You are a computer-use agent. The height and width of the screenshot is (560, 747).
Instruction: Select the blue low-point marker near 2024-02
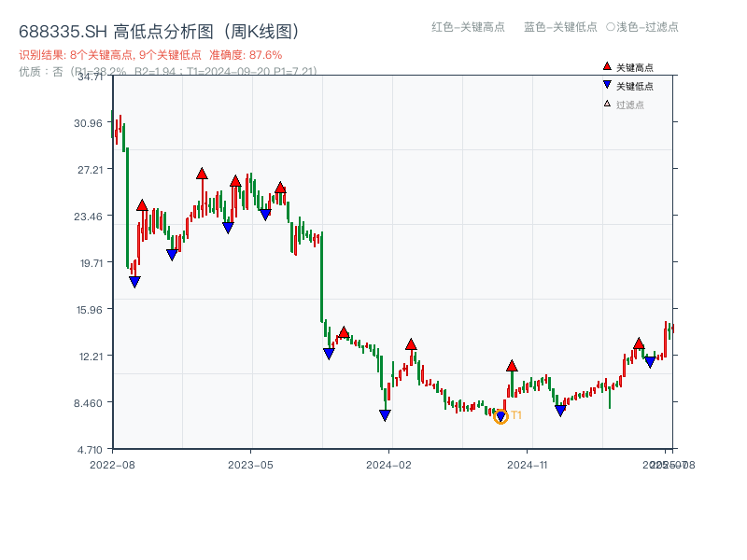click(384, 413)
